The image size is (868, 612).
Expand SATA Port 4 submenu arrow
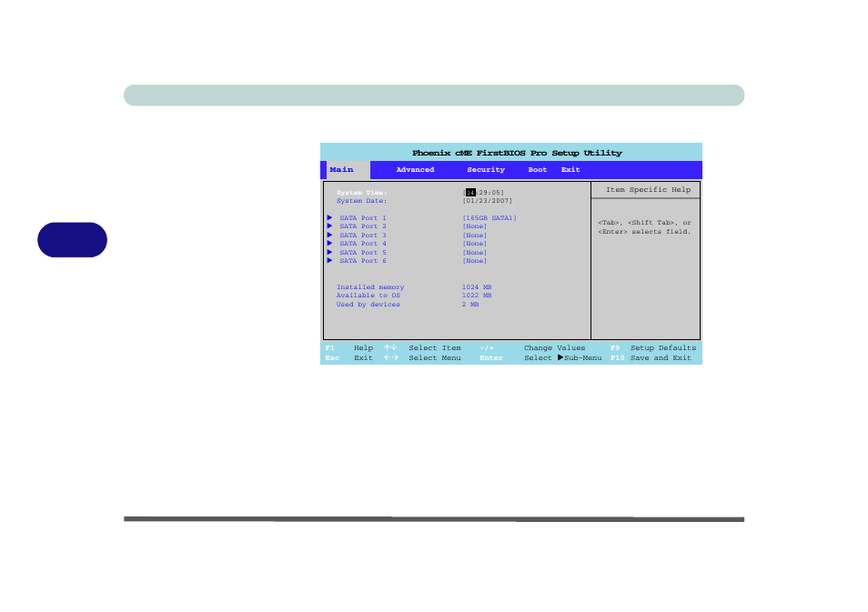[329, 244]
